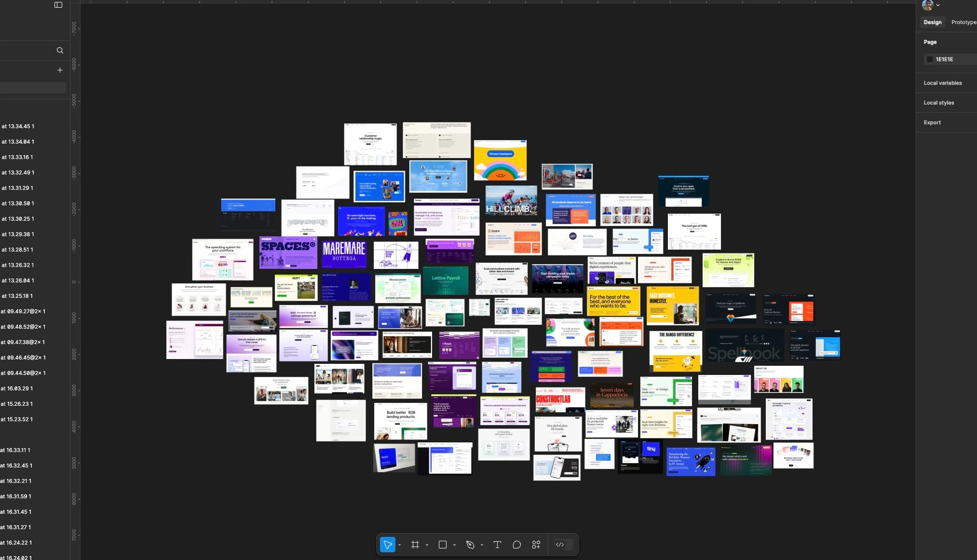
Task: Select the MAREMARE Bottega thumbnail on canvas
Action: [344, 253]
